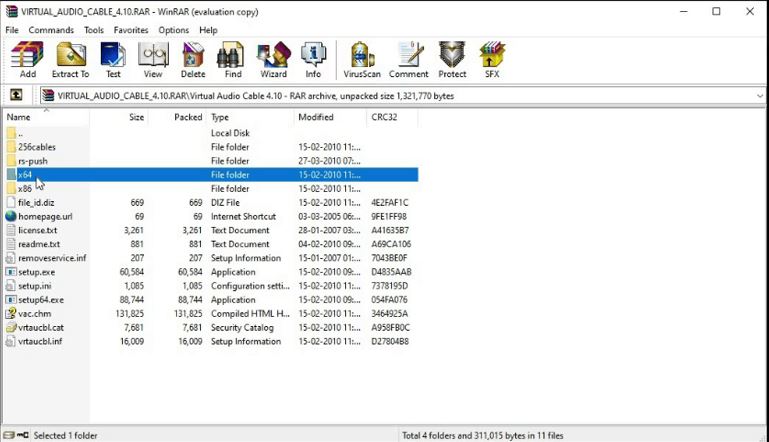Click the Extract To toolbar icon

pyautogui.click(x=71, y=60)
